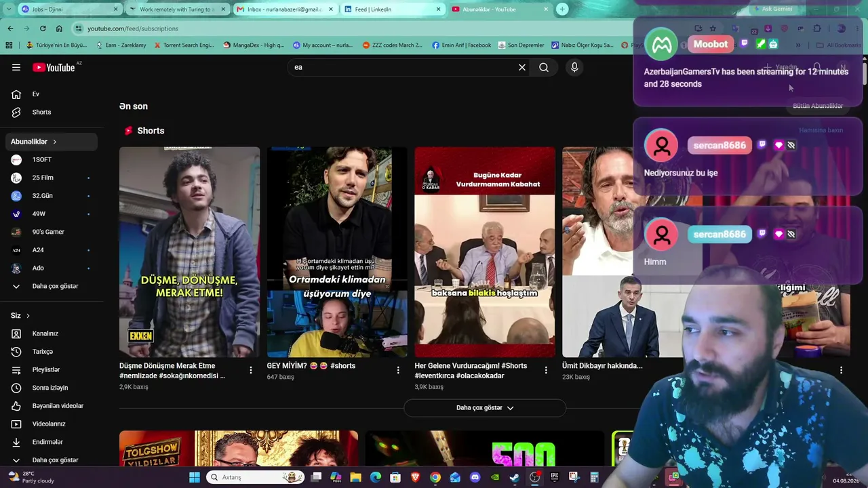
Task: Go to Ev (home) in sidebar
Action: coord(52,94)
